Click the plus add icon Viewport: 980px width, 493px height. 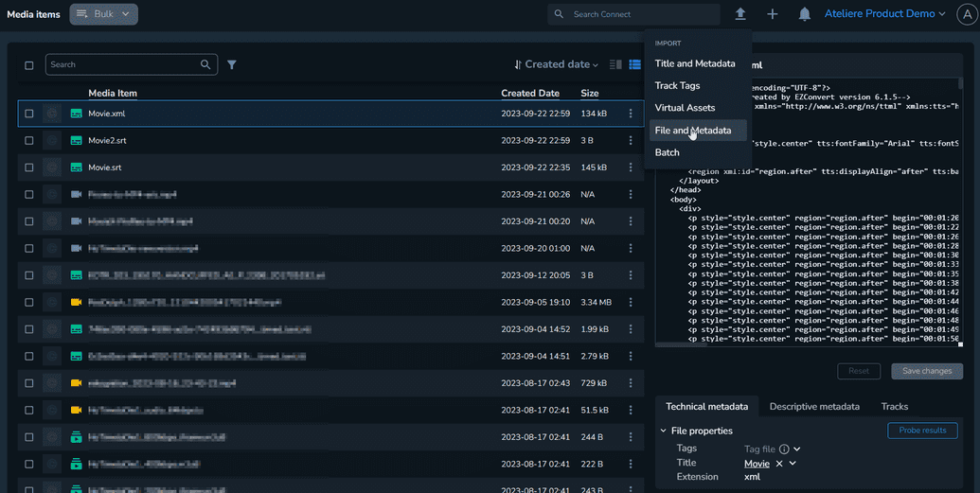coord(773,14)
